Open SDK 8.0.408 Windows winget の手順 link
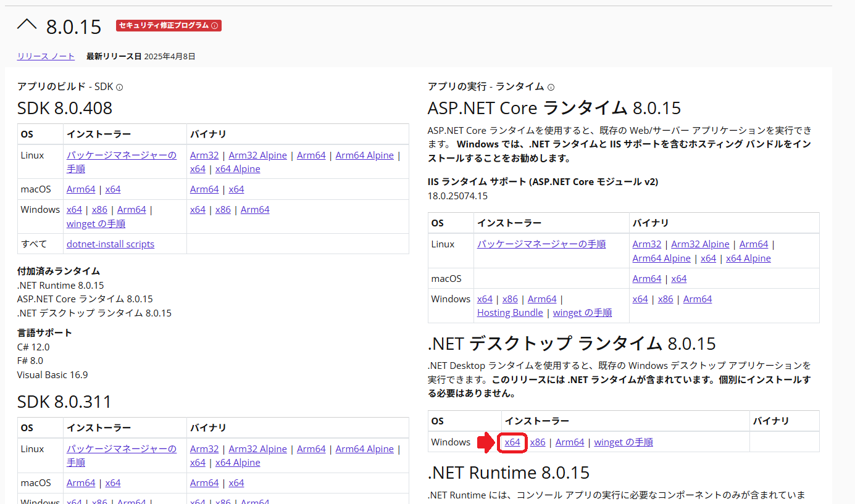This screenshot has width=855, height=504. coord(96,224)
